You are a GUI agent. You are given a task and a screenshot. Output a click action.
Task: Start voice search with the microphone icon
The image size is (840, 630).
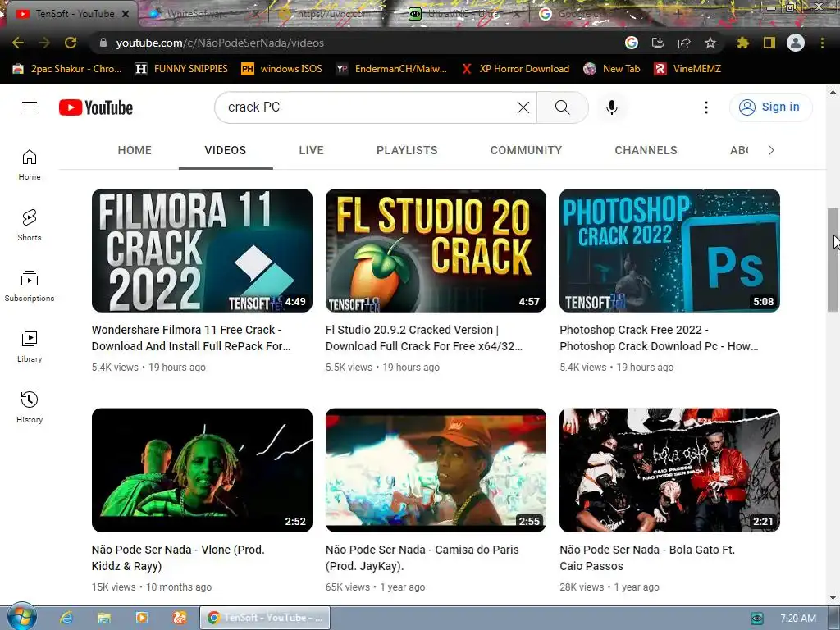click(612, 107)
